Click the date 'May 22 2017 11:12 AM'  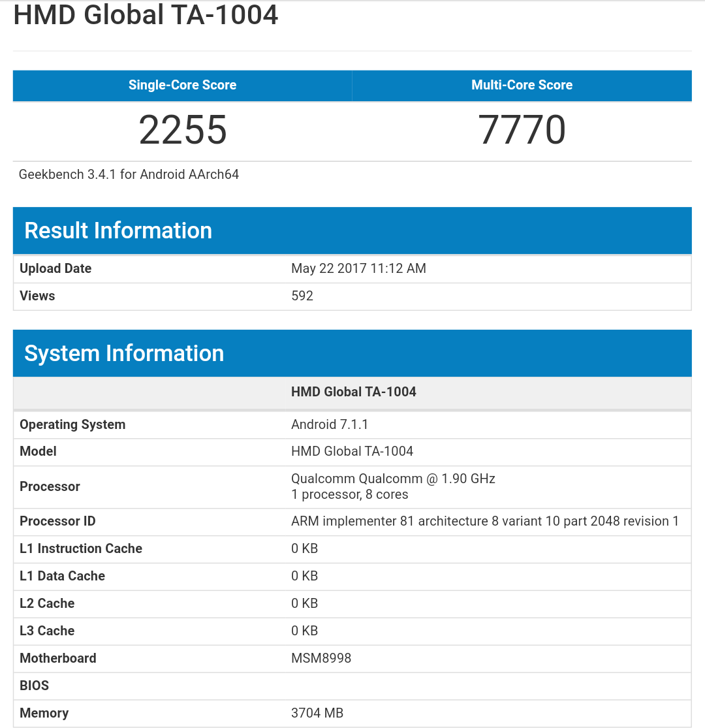tap(358, 268)
